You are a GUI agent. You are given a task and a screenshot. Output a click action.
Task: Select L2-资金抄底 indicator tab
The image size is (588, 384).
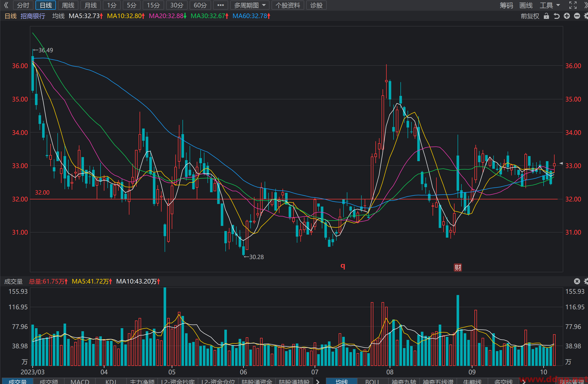[x=178, y=381]
